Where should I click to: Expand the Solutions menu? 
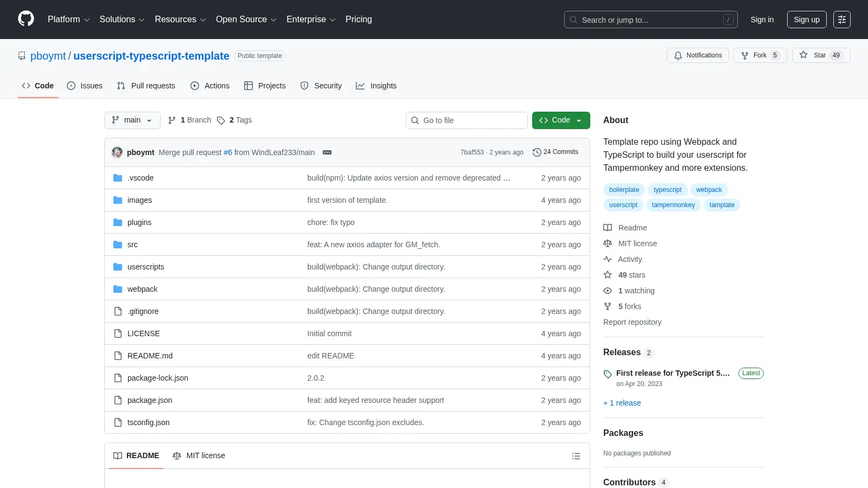(x=122, y=20)
